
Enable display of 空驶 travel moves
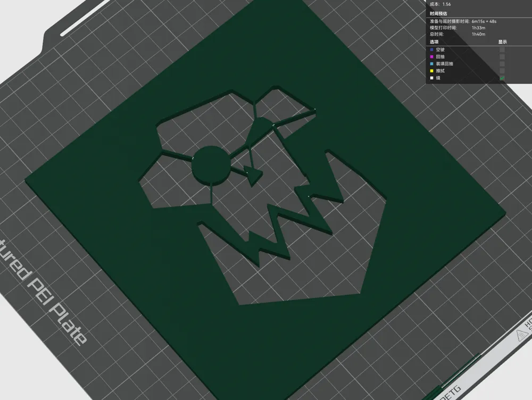[502, 49]
